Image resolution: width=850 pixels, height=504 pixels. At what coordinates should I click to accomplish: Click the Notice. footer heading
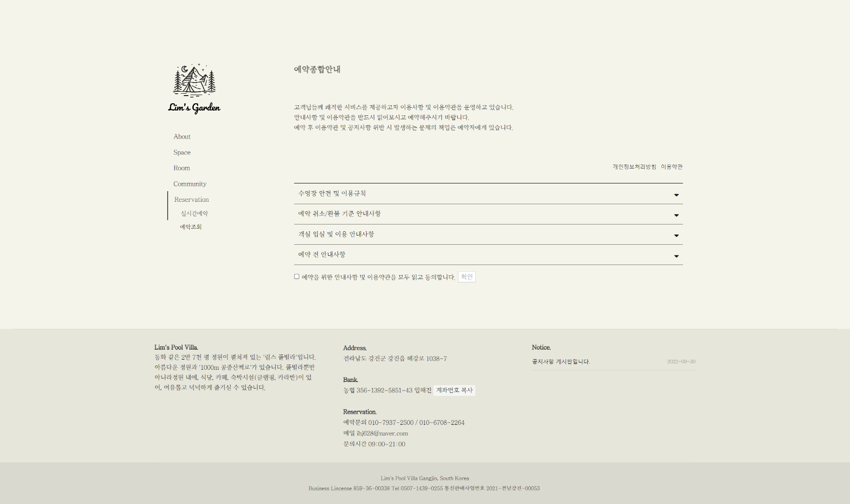coord(541,348)
